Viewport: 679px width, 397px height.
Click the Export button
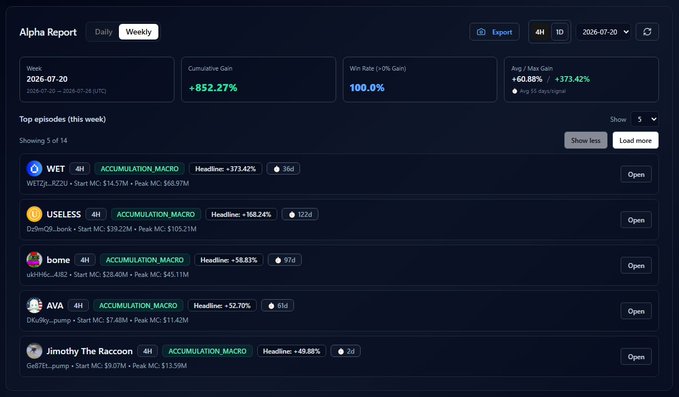point(495,32)
